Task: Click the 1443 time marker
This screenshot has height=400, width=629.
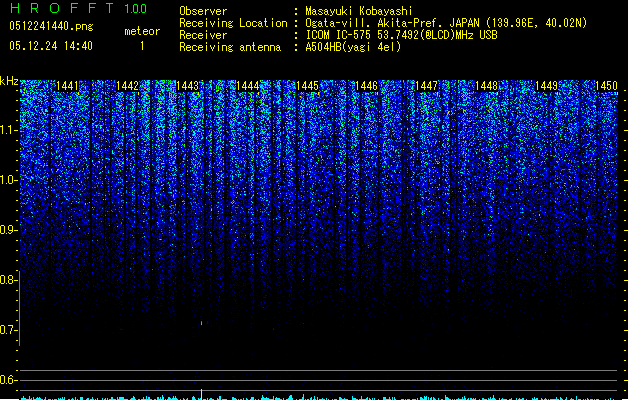Action: coord(187,86)
